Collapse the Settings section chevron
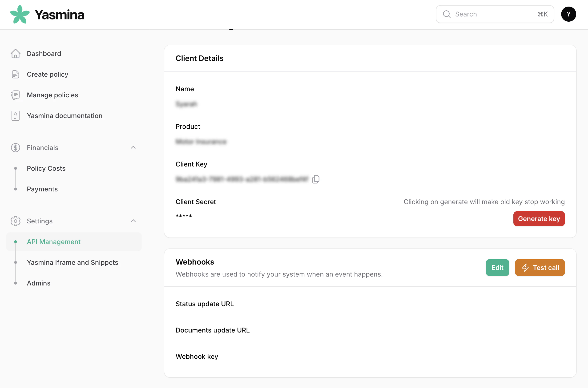Screen dimensions: 588x388 pyautogui.click(x=133, y=221)
